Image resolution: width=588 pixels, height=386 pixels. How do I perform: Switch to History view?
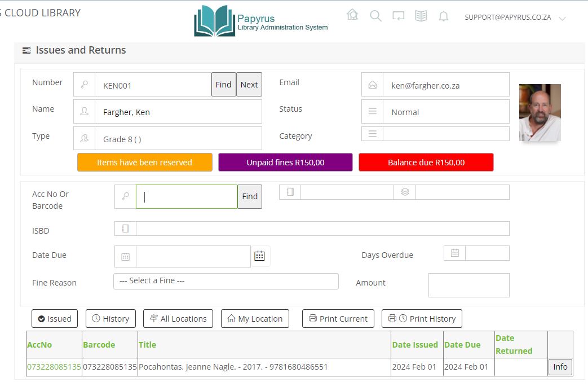pos(110,319)
